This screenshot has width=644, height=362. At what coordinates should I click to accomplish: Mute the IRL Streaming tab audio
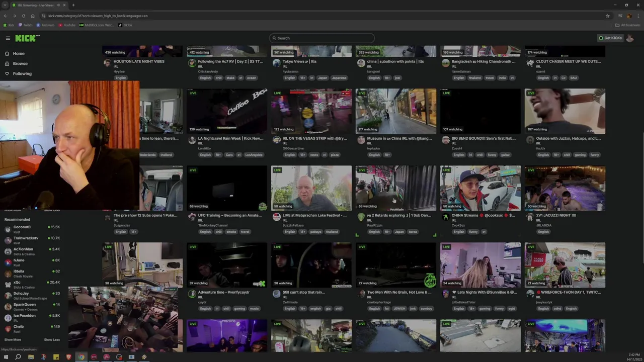click(x=59, y=5)
